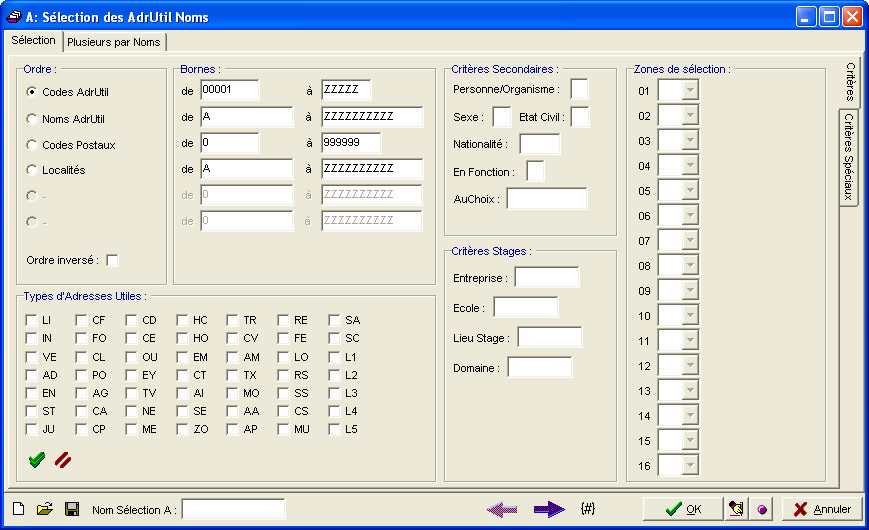869x530 pixels.
Task: Click the dark blue right arrow for next
Action: pos(549,509)
